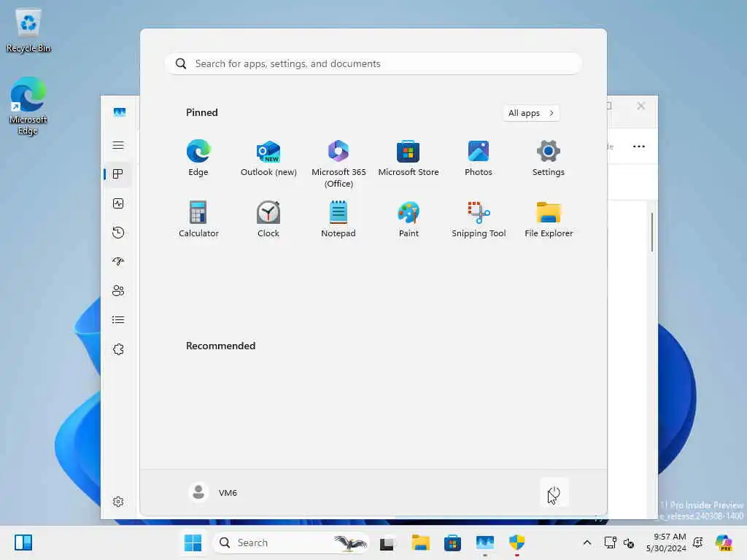This screenshot has width=747, height=560.
Task: Select Recycle Bin desktop icon
Action: coord(28,31)
